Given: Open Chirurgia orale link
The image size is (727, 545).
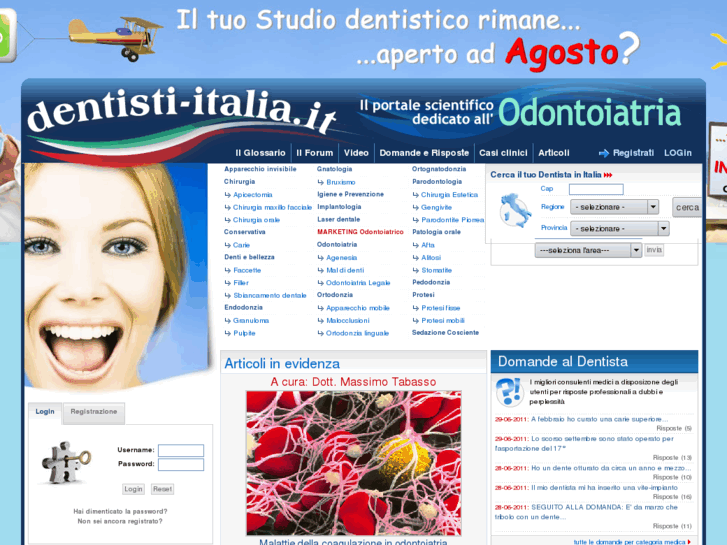Looking at the screenshot, I should click(x=256, y=220).
